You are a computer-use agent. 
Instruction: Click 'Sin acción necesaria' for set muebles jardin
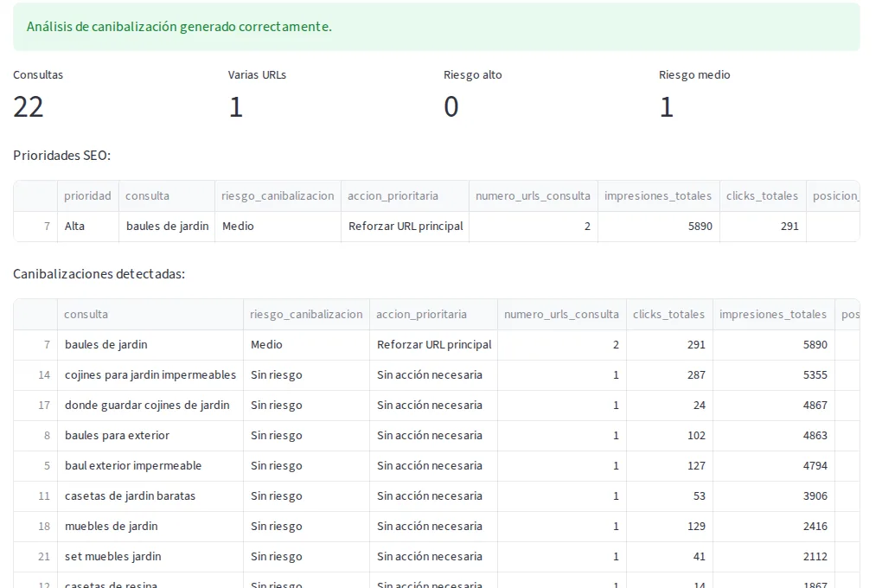point(433,557)
